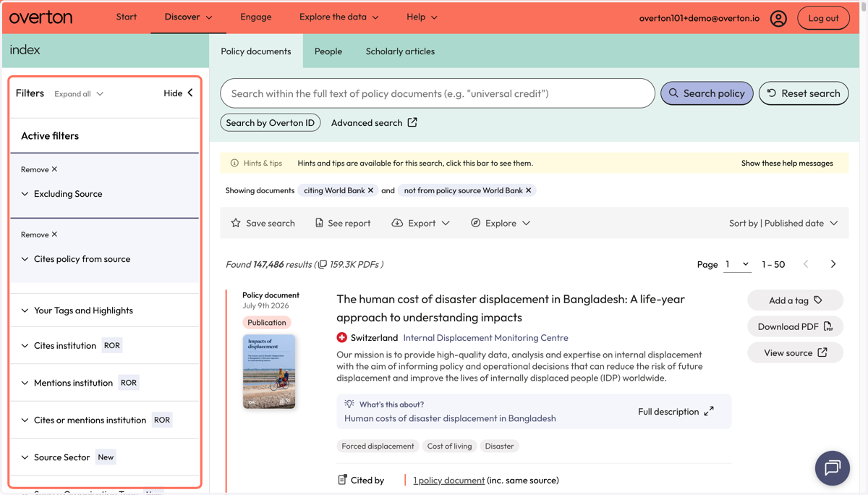Open Sort by Published date dropdown
The width and height of the screenshot is (868, 495).
pyautogui.click(x=783, y=223)
